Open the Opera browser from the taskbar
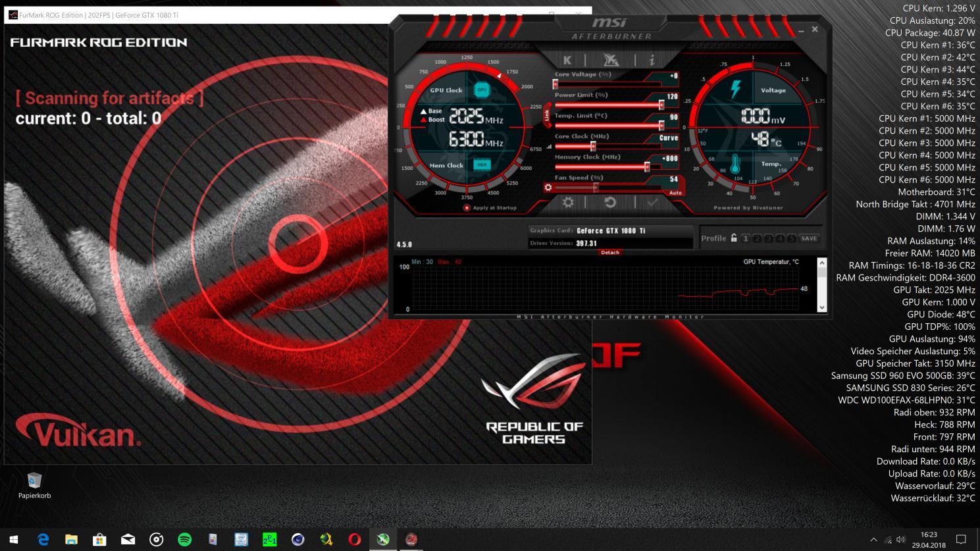The image size is (980, 551). [x=354, y=540]
